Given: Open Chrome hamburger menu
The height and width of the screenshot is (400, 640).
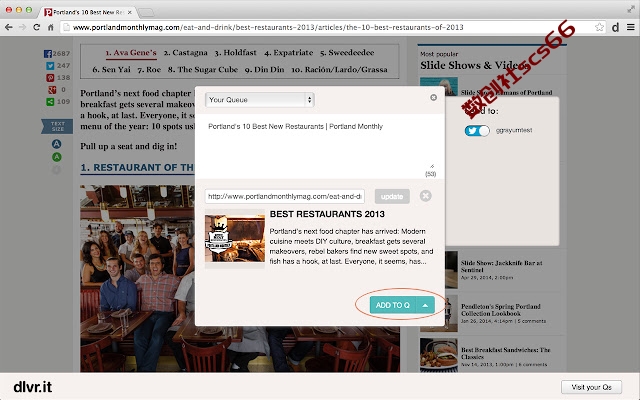Looking at the screenshot, I should pos(631,27).
